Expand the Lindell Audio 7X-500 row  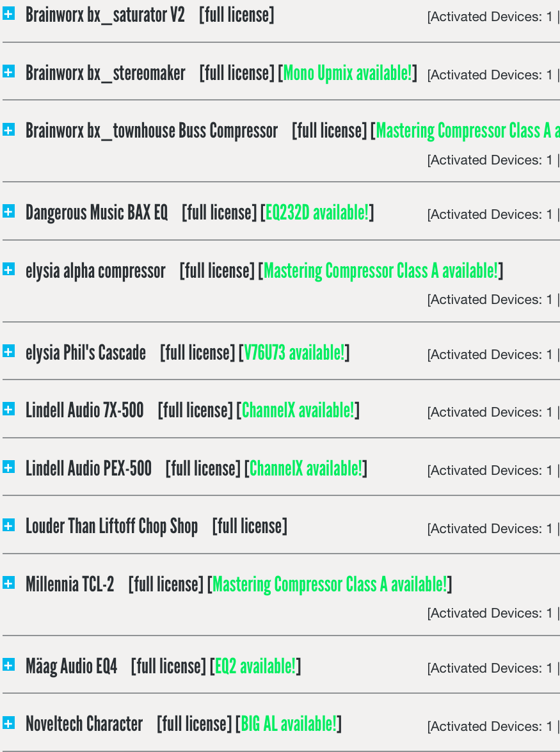click(8, 409)
